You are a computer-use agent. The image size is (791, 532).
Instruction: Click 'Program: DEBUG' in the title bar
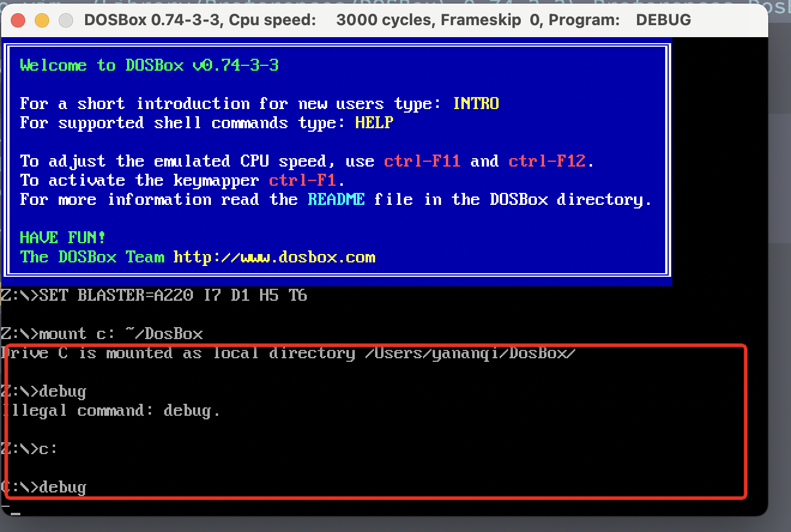click(620, 20)
